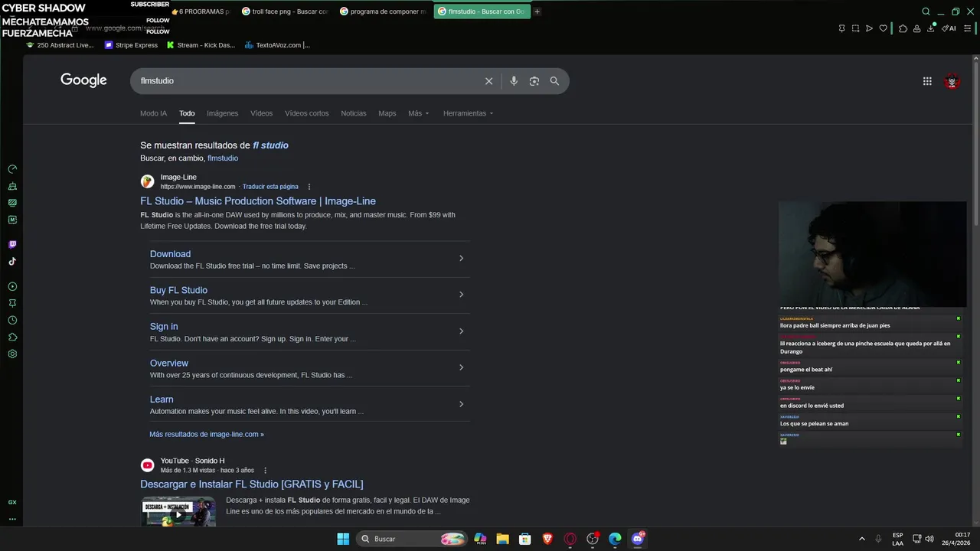Open Descargar e Instalar FL Studio result
The width and height of the screenshot is (980, 551).
coord(252,484)
